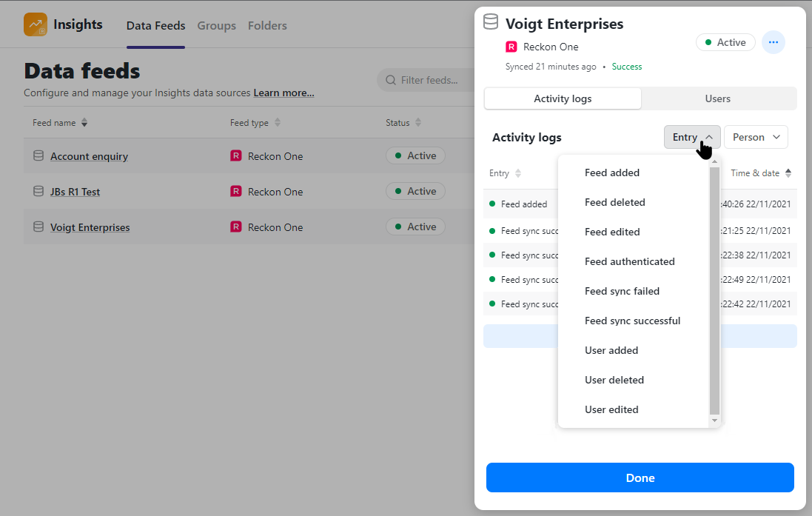Go to the Groups tab

(x=216, y=25)
